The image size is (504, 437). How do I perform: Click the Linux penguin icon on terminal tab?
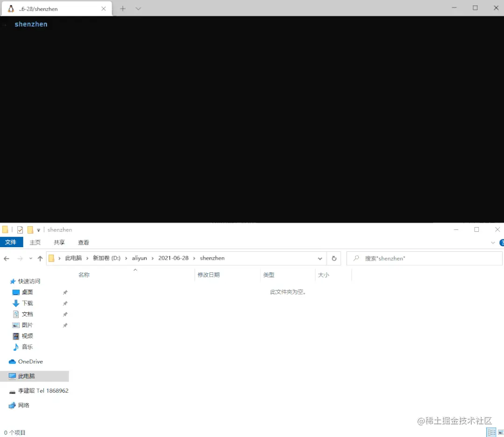[x=11, y=9]
